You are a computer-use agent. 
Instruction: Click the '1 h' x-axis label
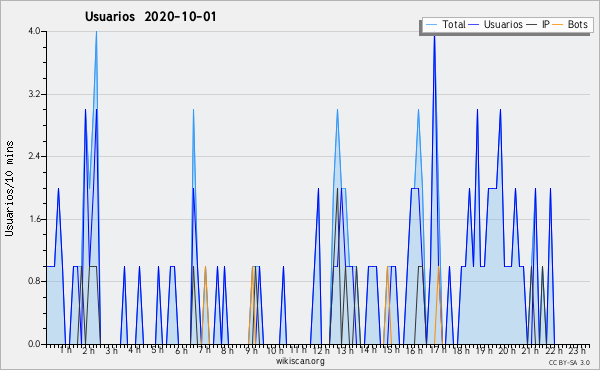(66, 350)
